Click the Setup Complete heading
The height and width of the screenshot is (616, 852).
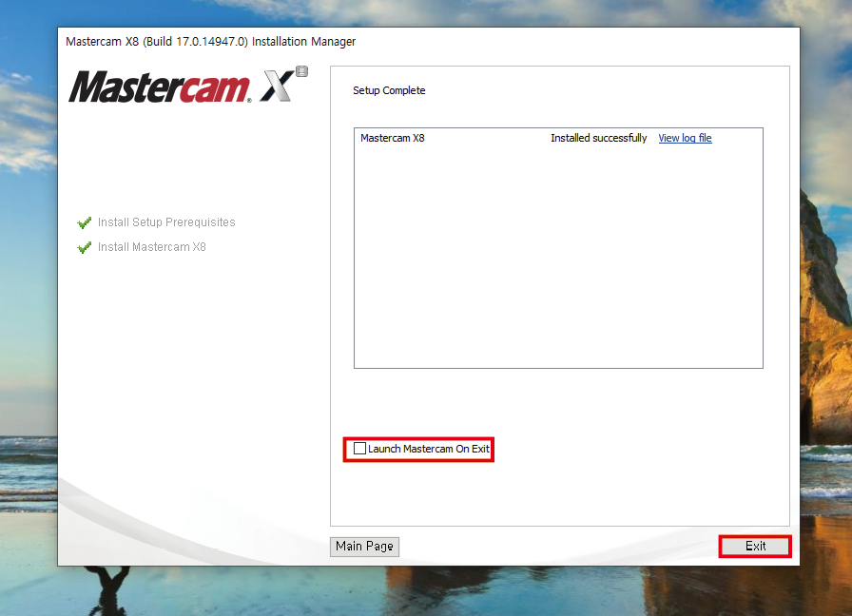389,90
